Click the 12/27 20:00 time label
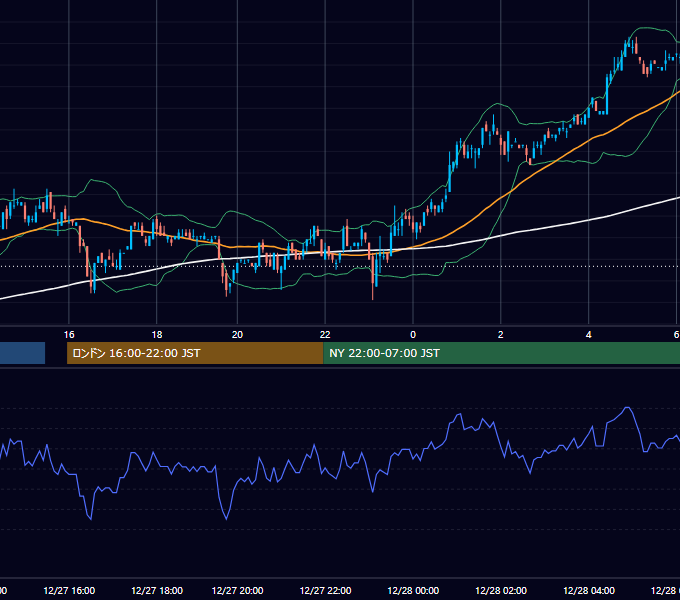Viewport: 680px width, 600px height. pos(237,590)
